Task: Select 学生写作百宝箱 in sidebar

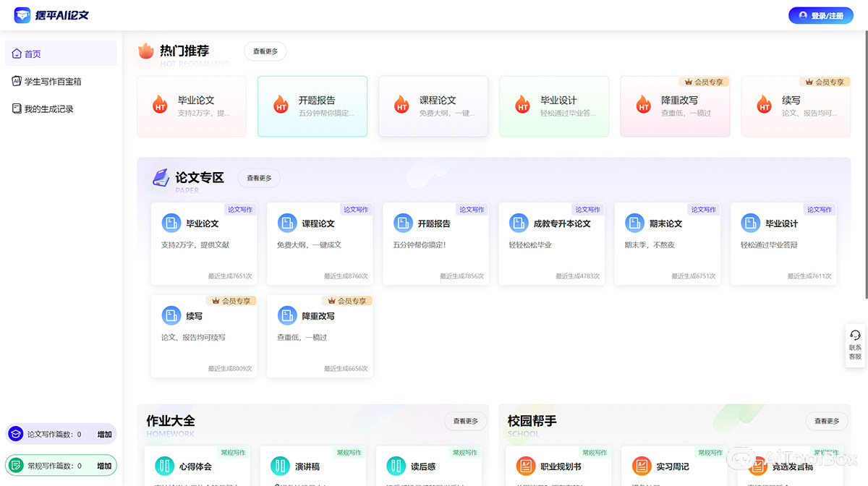Action: (x=52, y=82)
